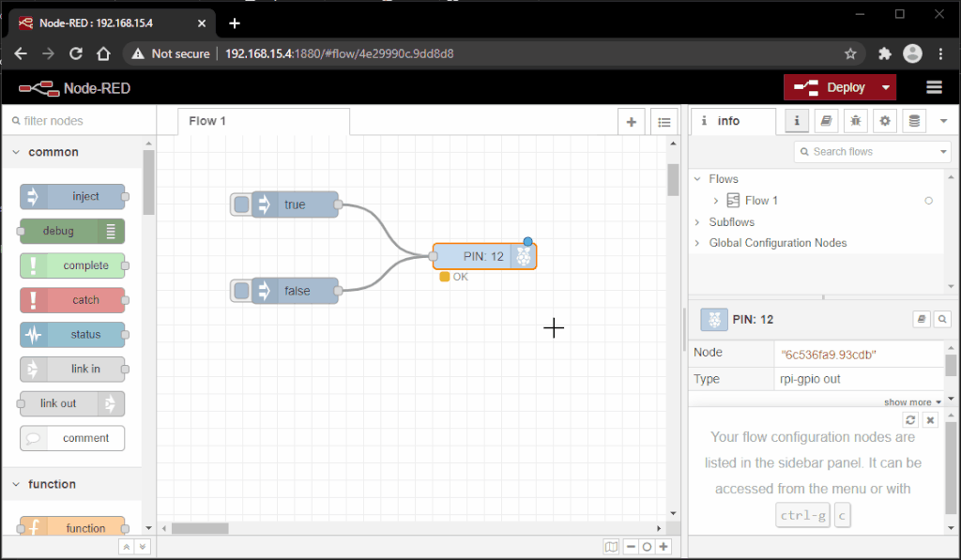This screenshot has height=560, width=961.
Task: Click the rpi-gpio out type value
Action: (810, 379)
